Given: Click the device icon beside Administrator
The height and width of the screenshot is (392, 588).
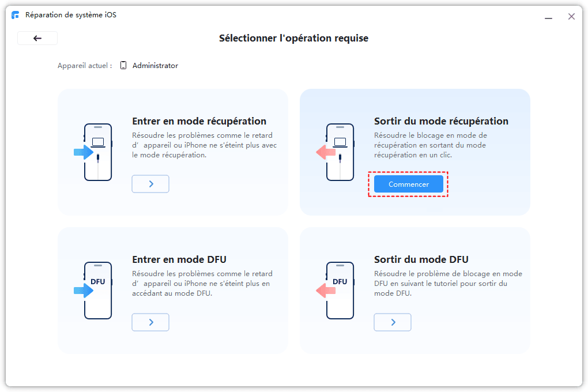Looking at the screenshot, I should 123,66.
